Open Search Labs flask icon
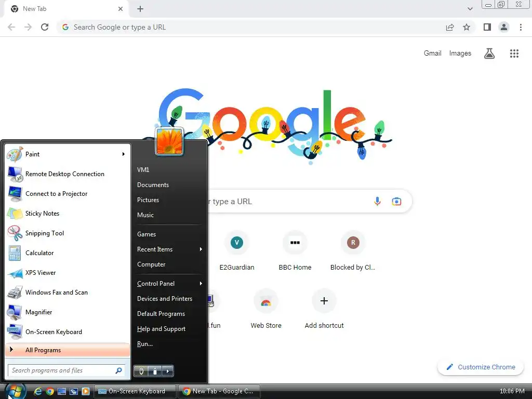 point(489,54)
